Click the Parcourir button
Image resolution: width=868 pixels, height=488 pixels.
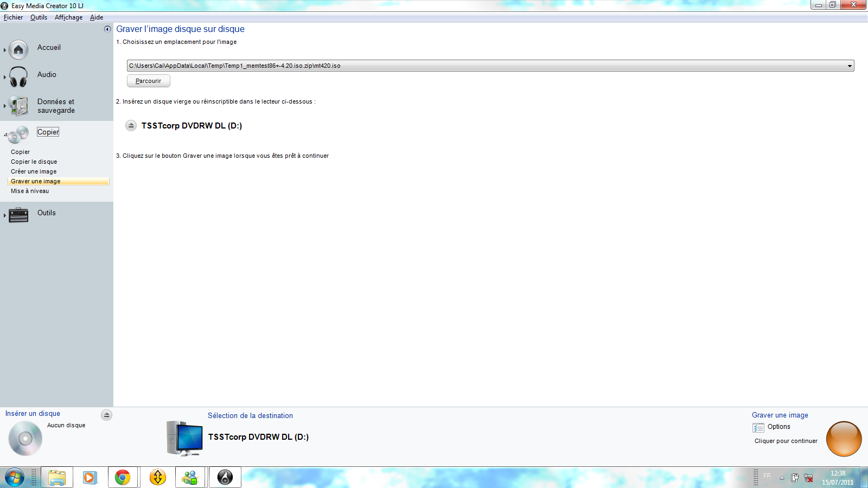149,81
